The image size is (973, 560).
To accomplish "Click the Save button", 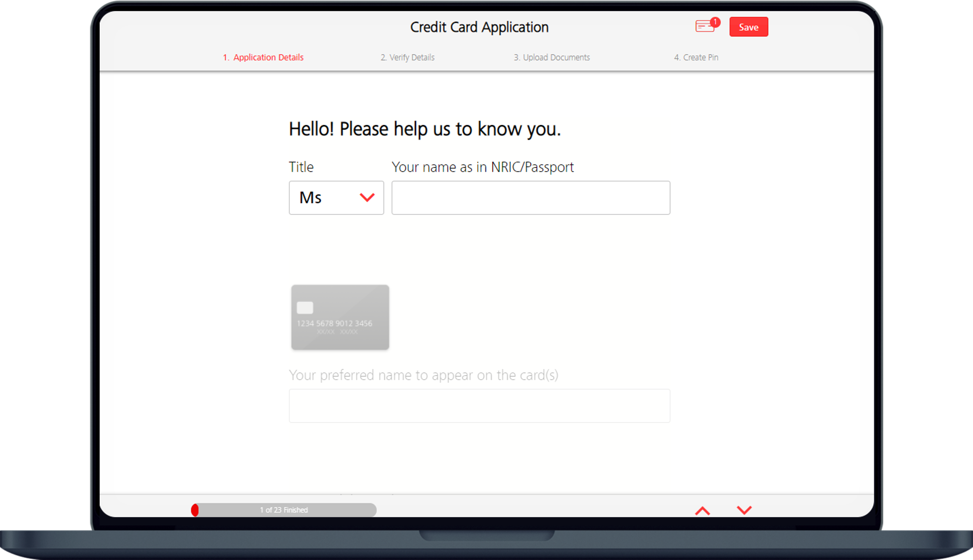I will [x=748, y=27].
